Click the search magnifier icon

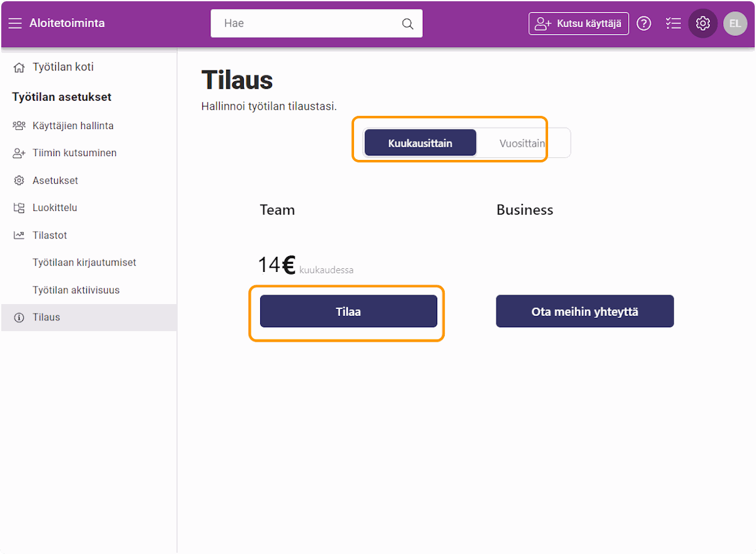coord(408,24)
